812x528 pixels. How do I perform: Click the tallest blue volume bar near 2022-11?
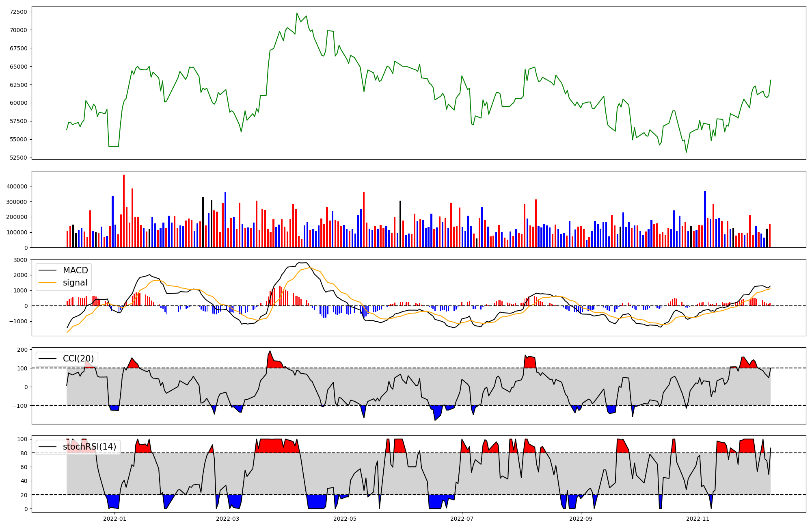[705, 219]
